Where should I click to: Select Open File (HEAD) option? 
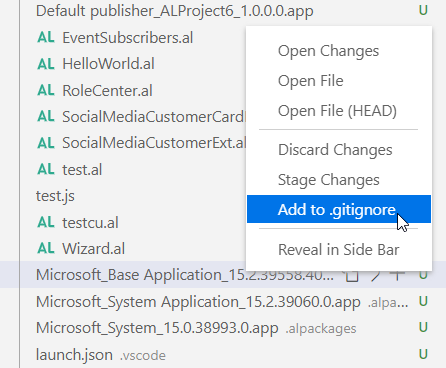[339, 111]
